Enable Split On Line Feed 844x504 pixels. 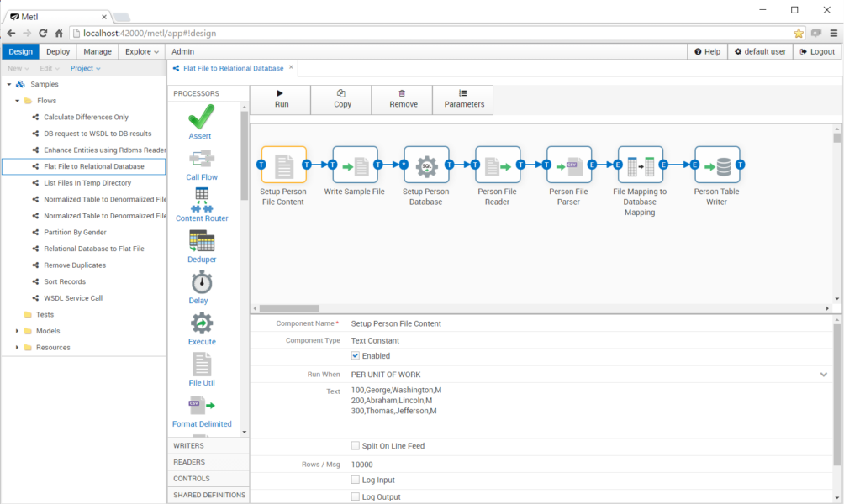355,446
